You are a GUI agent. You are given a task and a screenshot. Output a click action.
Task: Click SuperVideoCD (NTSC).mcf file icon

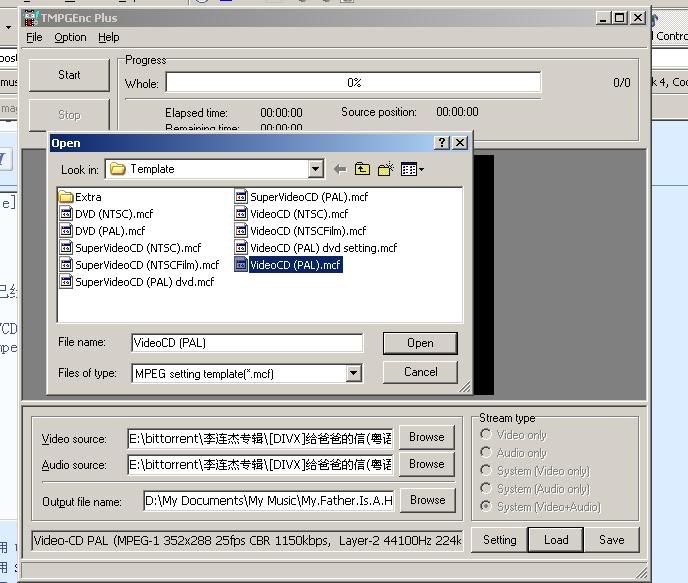point(66,247)
